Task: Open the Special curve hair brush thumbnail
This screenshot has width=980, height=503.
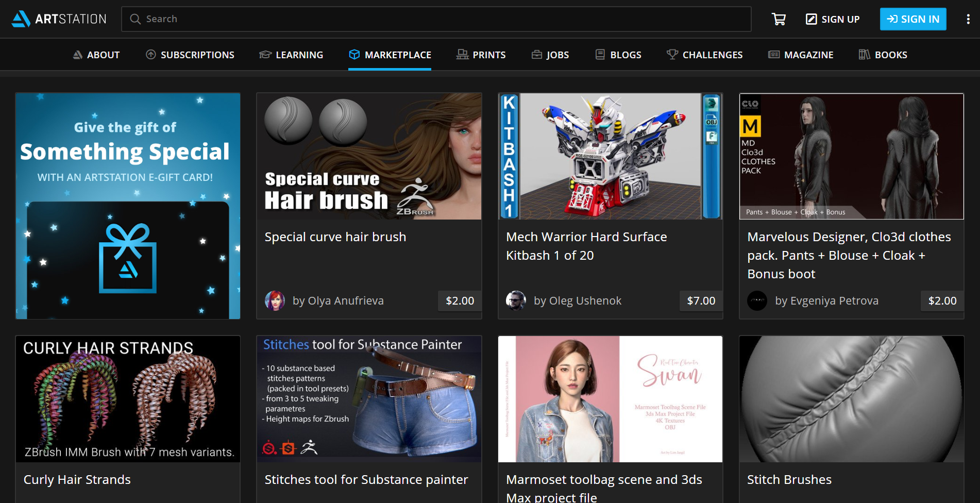Action: (369, 156)
